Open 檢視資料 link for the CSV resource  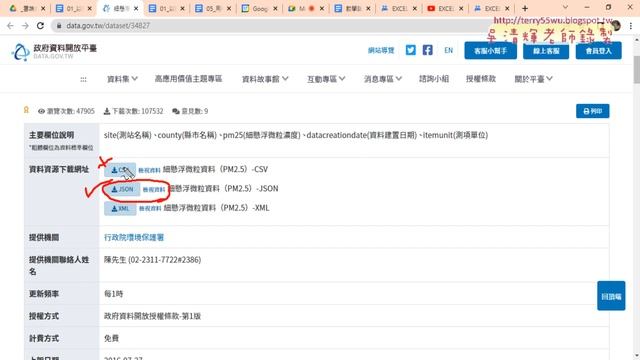(149, 170)
